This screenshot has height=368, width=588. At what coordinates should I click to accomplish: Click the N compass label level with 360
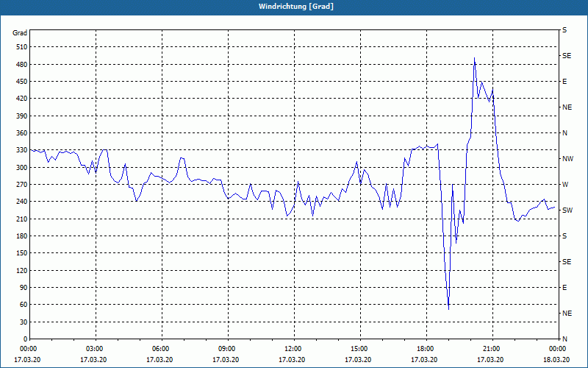point(565,133)
